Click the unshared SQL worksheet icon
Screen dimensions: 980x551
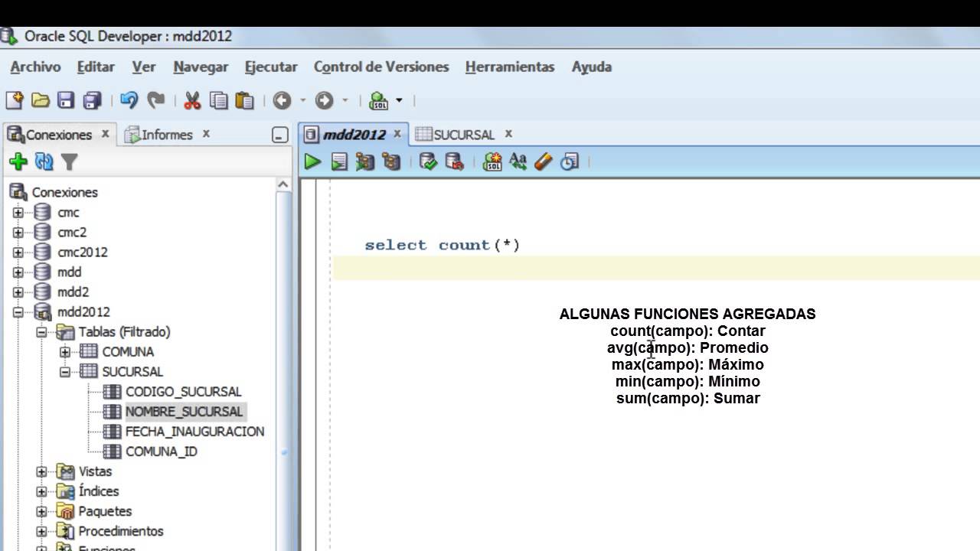492,161
